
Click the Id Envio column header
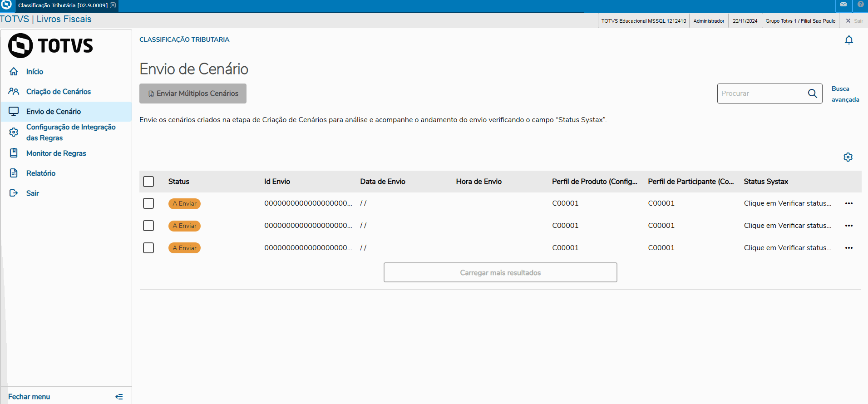[277, 182]
